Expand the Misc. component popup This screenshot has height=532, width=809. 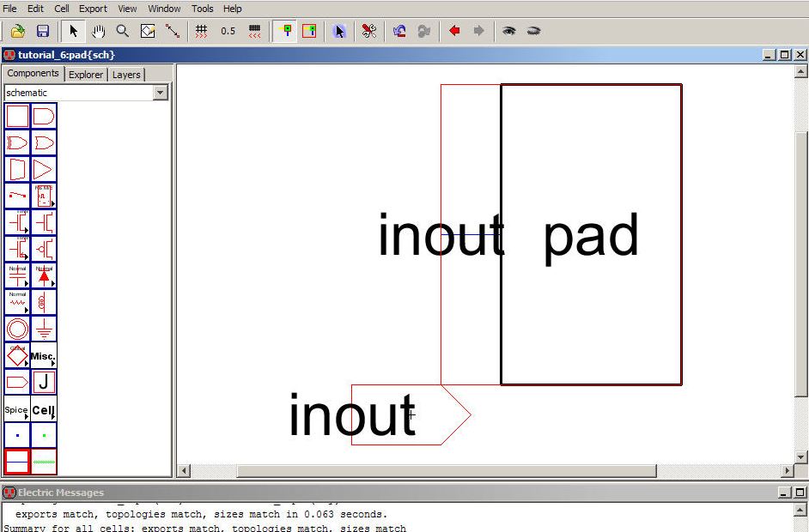point(44,355)
